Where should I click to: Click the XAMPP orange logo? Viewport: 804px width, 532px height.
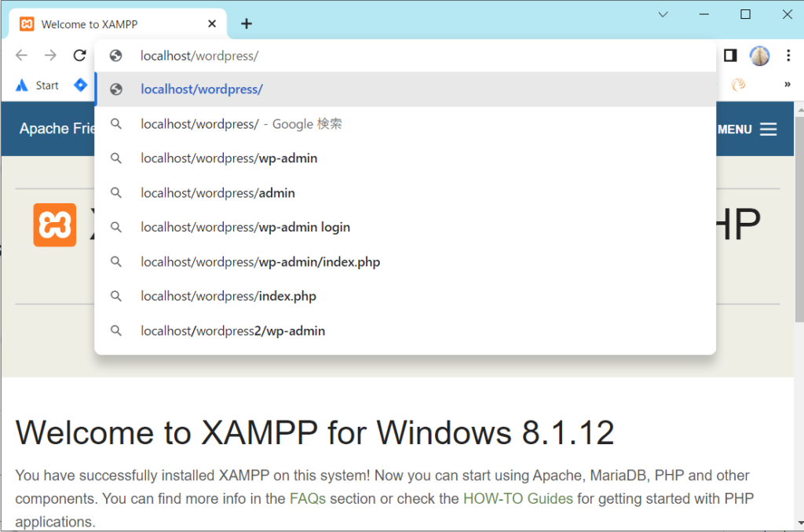tap(55, 225)
